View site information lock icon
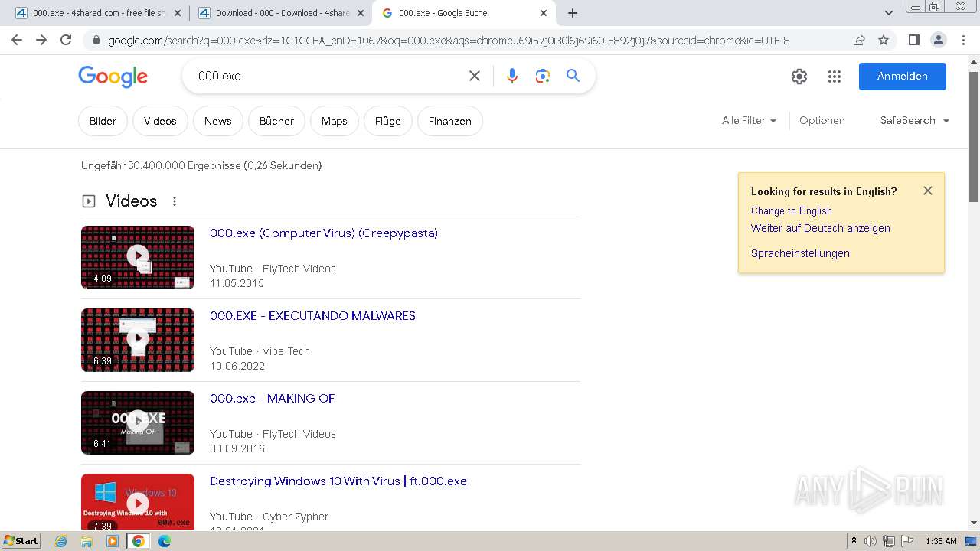The width and height of the screenshot is (980, 551). tap(96, 41)
